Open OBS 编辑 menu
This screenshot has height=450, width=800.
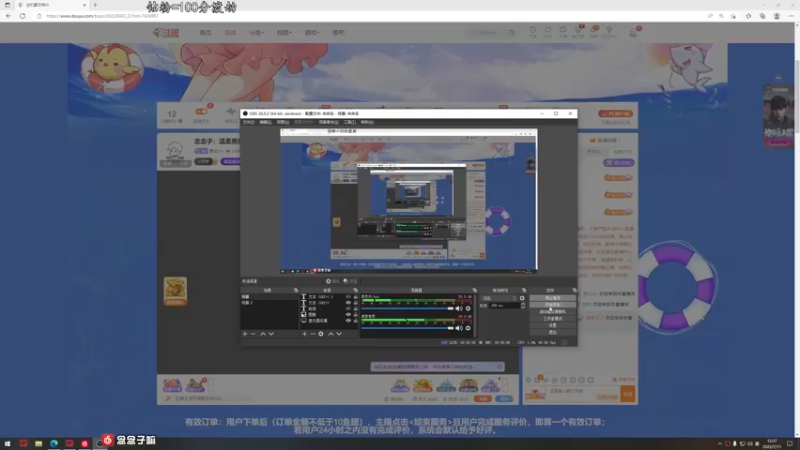point(265,122)
